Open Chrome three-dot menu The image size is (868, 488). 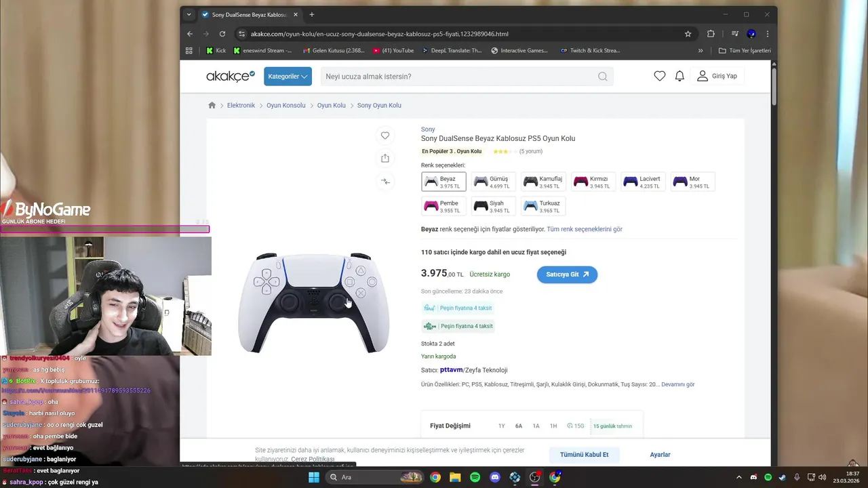pos(768,34)
